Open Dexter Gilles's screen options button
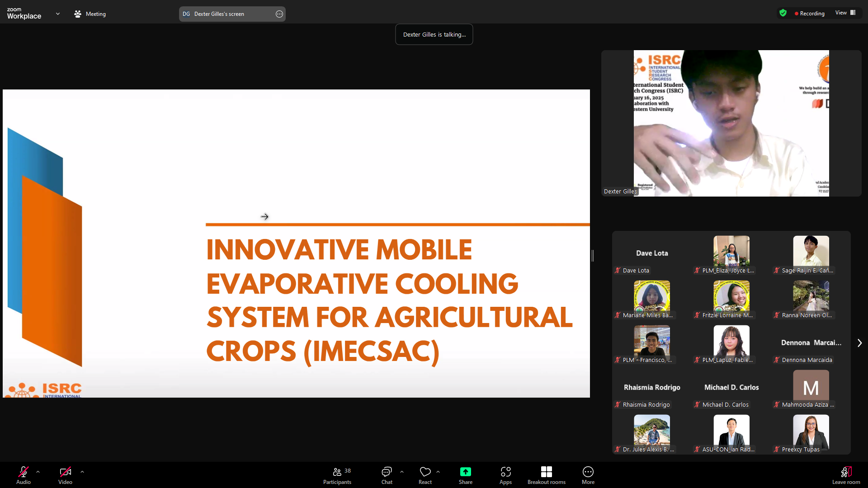Image resolution: width=868 pixels, height=488 pixels. [279, 14]
